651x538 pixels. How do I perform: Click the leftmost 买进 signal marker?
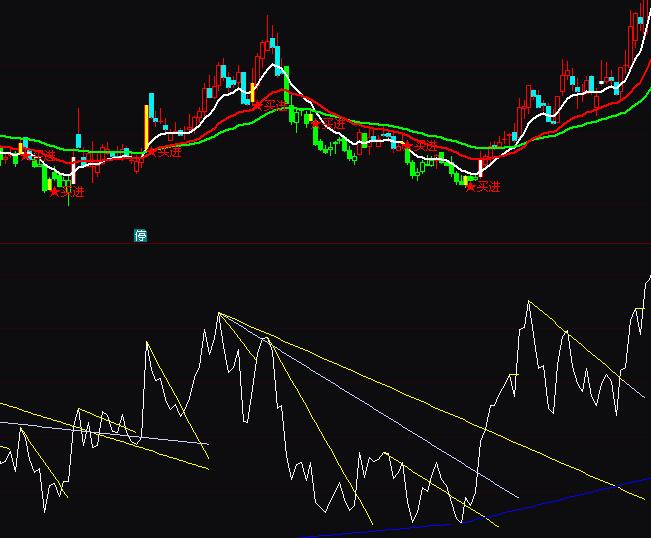point(38,156)
